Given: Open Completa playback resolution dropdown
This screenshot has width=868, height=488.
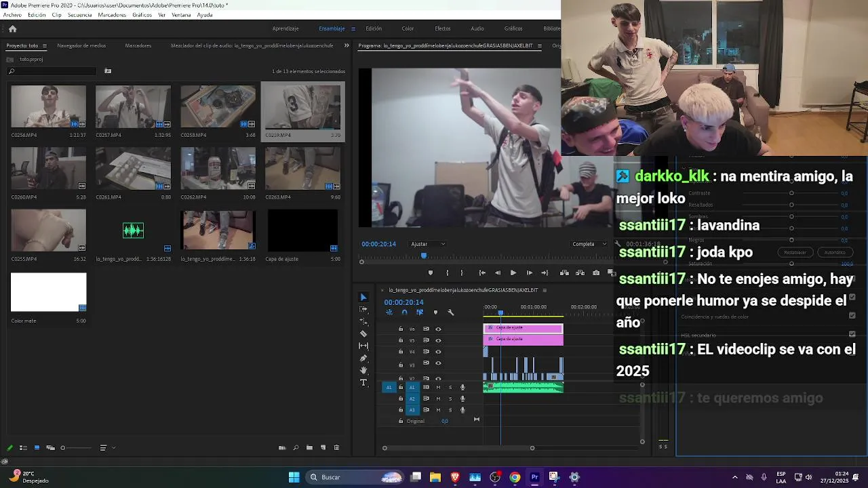Looking at the screenshot, I should click(589, 244).
